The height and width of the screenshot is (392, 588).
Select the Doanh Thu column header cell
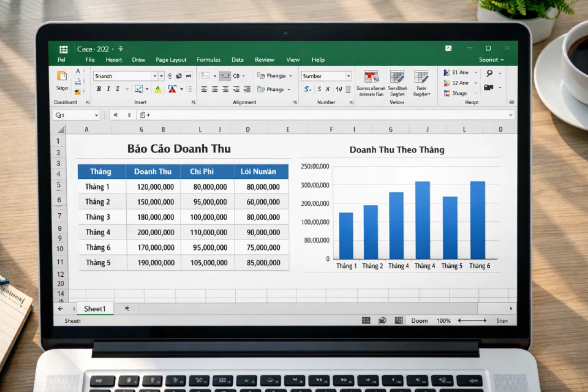coord(153,171)
